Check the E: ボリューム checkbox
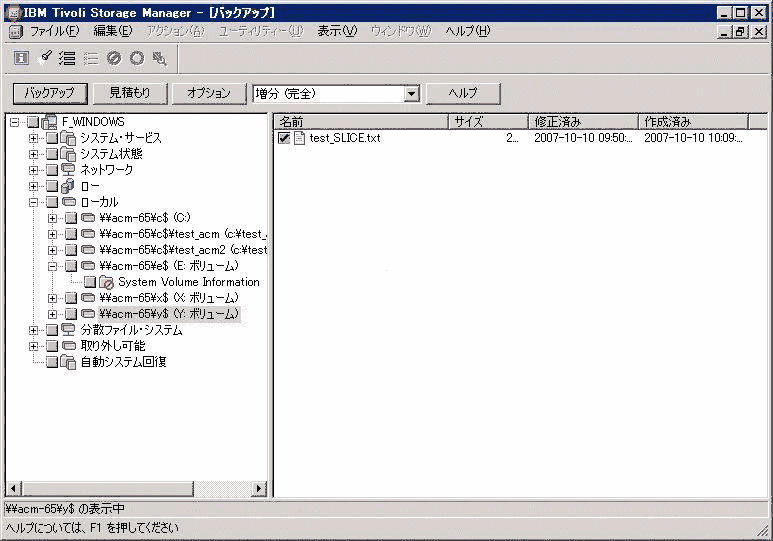 coord(71,266)
